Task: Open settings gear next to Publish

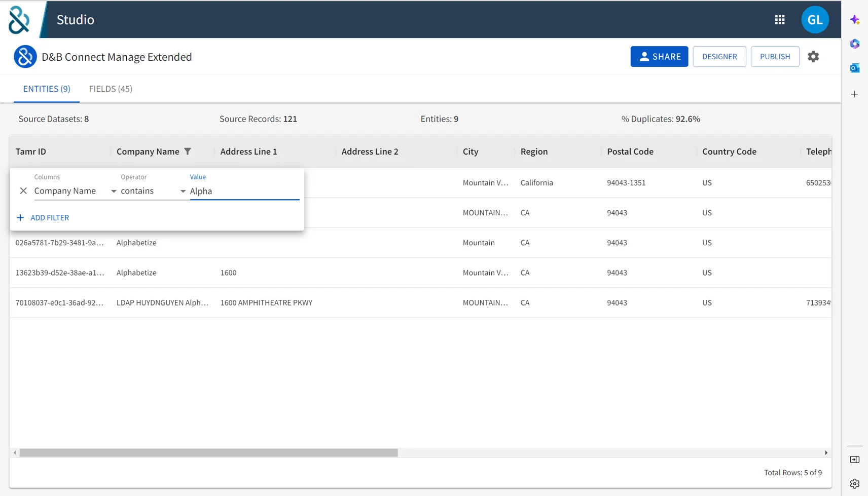Action: [813, 57]
